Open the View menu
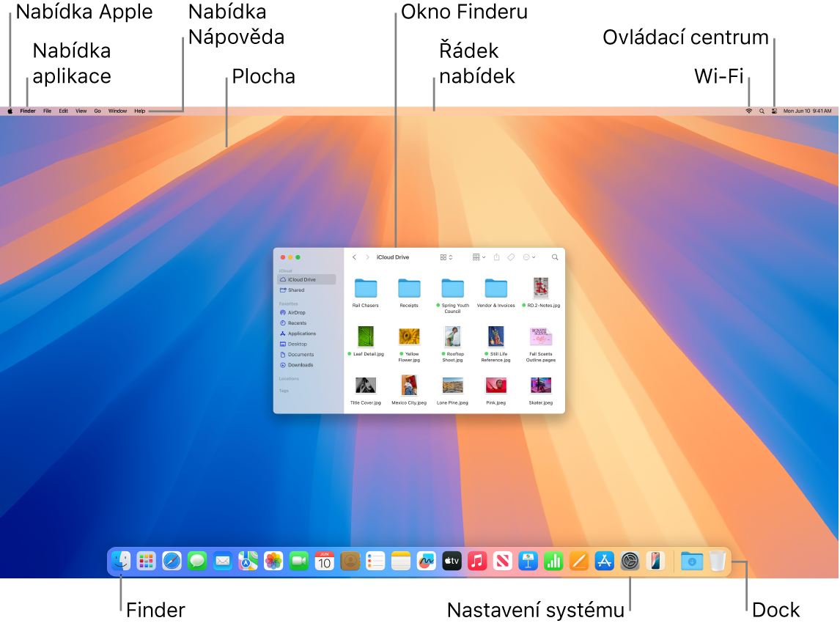The height and width of the screenshot is (626, 840). (81, 111)
